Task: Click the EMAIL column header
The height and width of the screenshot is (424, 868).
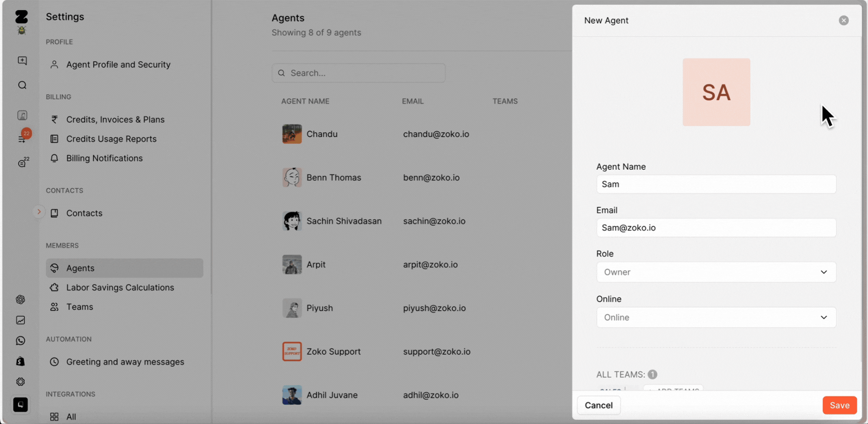Action: pos(412,101)
